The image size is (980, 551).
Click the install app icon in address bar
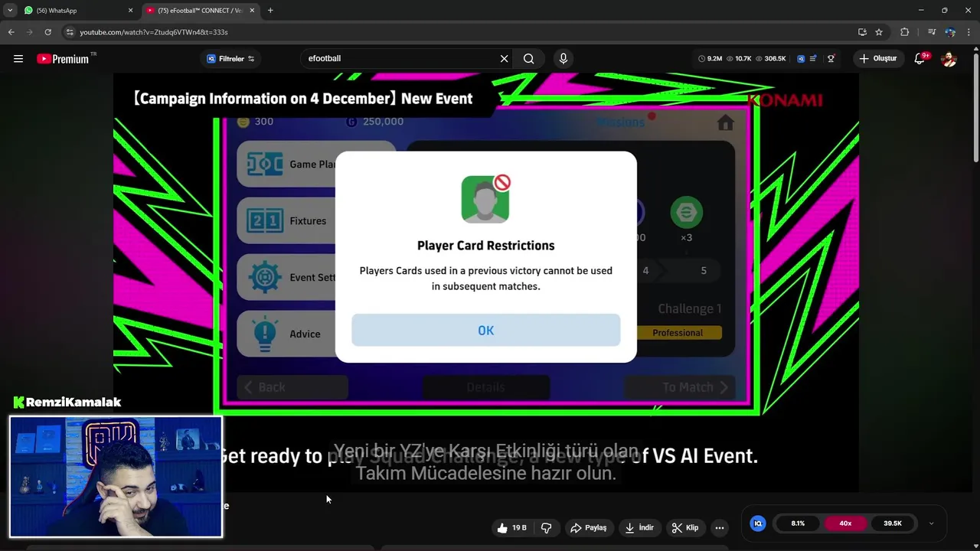tap(862, 32)
